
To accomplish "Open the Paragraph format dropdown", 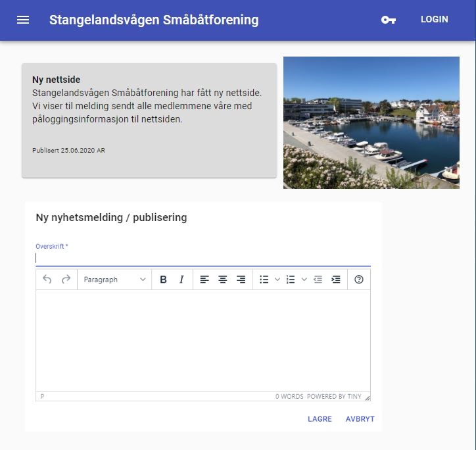I will 114,280.
